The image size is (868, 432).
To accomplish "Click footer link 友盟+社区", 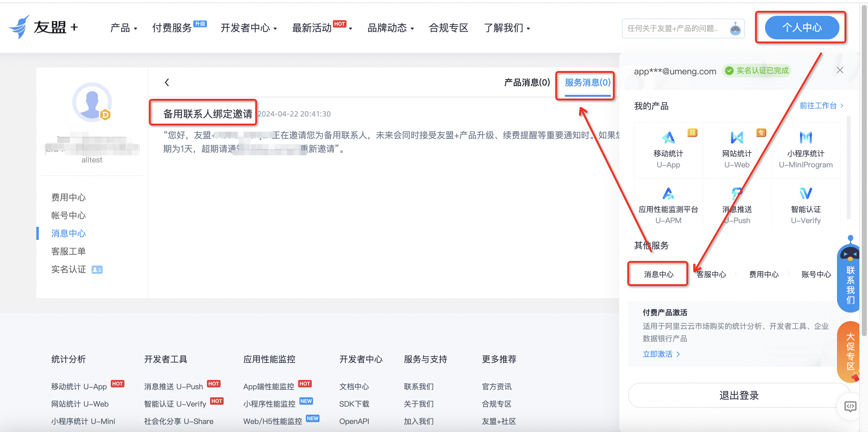I will click(499, 421).
